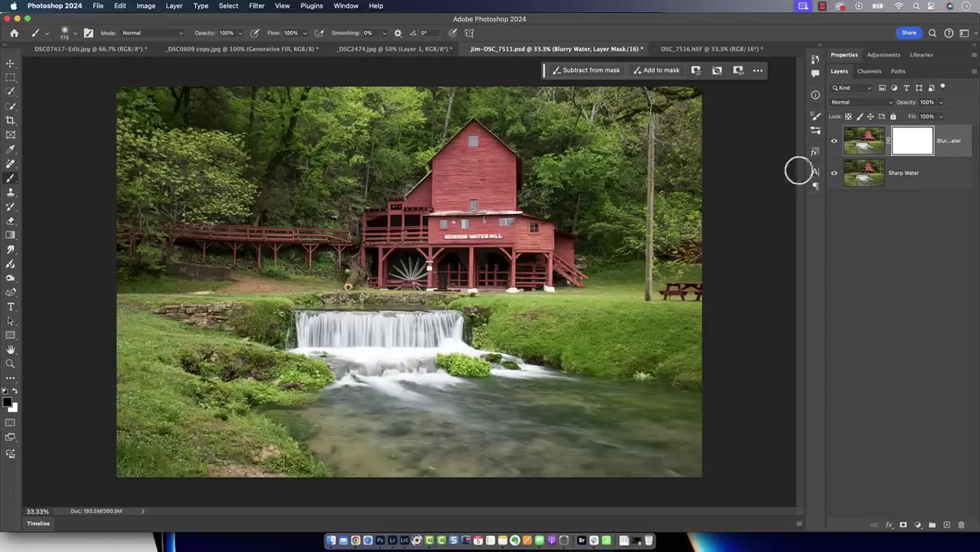The image size is (980, 552).
Task: Add a layer style via fx icon
Action: 889,525
